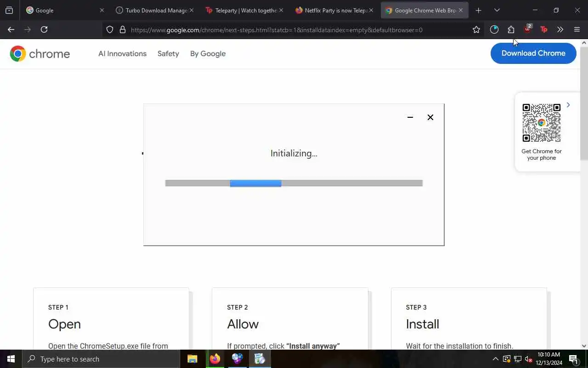The image size is (588, 368).
Task: Switch to Teleparty Watch together tab
Action: pos(243,10)
